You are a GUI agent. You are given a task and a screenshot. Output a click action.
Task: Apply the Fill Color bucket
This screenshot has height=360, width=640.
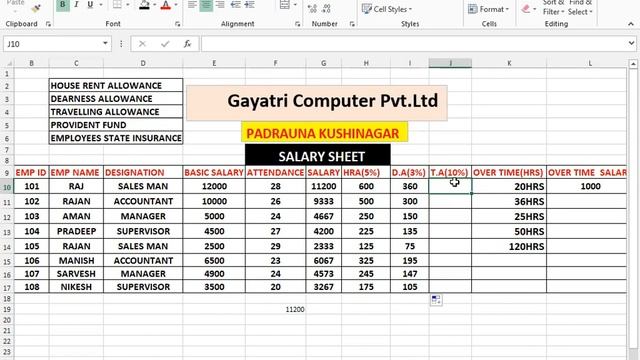tap(144, 5)
